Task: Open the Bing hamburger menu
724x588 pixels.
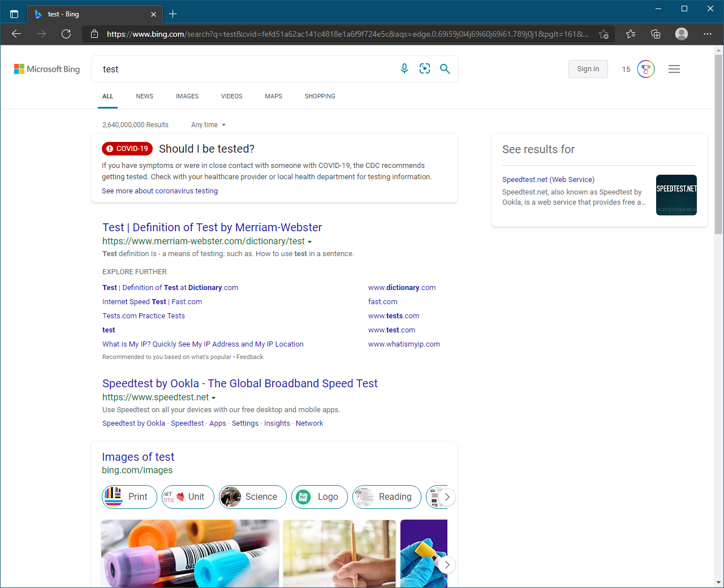Action: (x=674, y=68)
